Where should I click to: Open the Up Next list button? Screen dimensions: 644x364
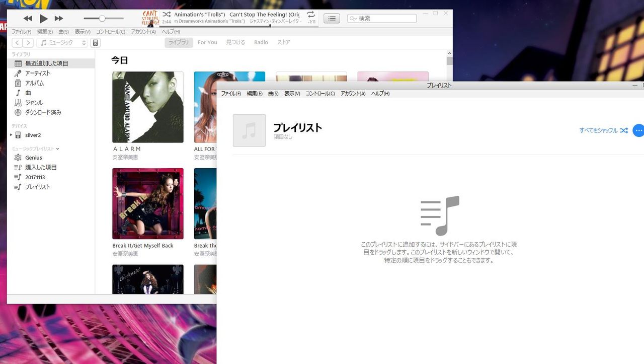331,19
